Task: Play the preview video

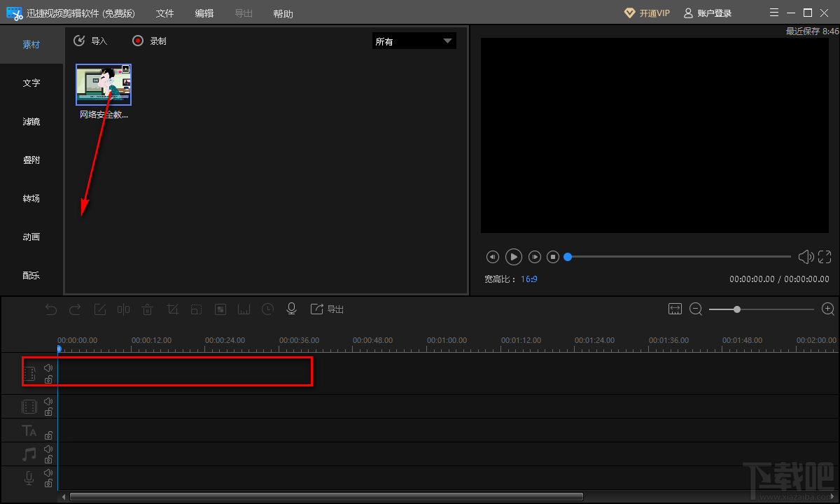Action: pos(514,257)
